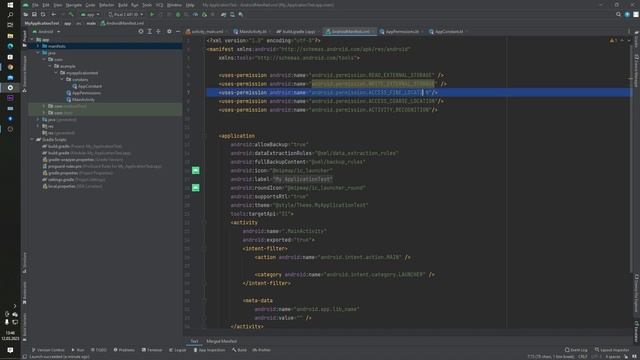Click the Sync/Reload toolbar icon

click(43, 14)
